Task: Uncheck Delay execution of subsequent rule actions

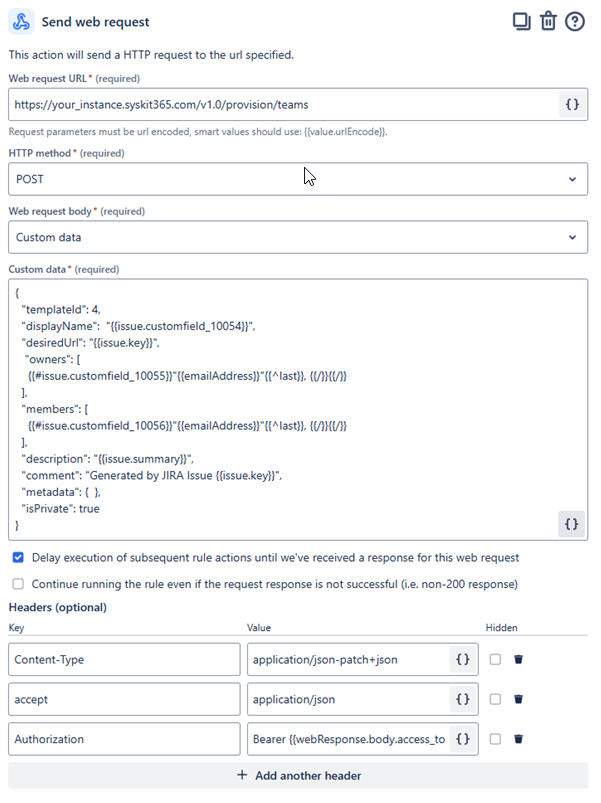Action: coord(18,557)
